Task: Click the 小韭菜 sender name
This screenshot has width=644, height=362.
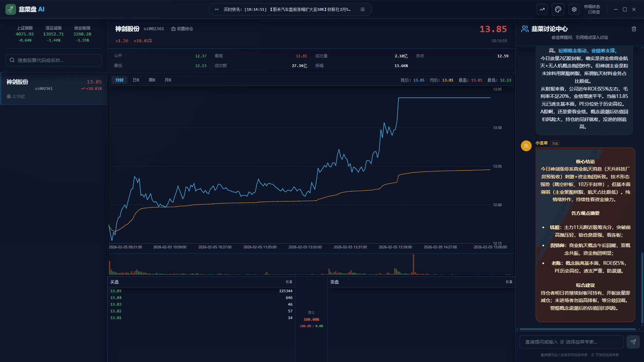Action: click(x=541, y=143)
